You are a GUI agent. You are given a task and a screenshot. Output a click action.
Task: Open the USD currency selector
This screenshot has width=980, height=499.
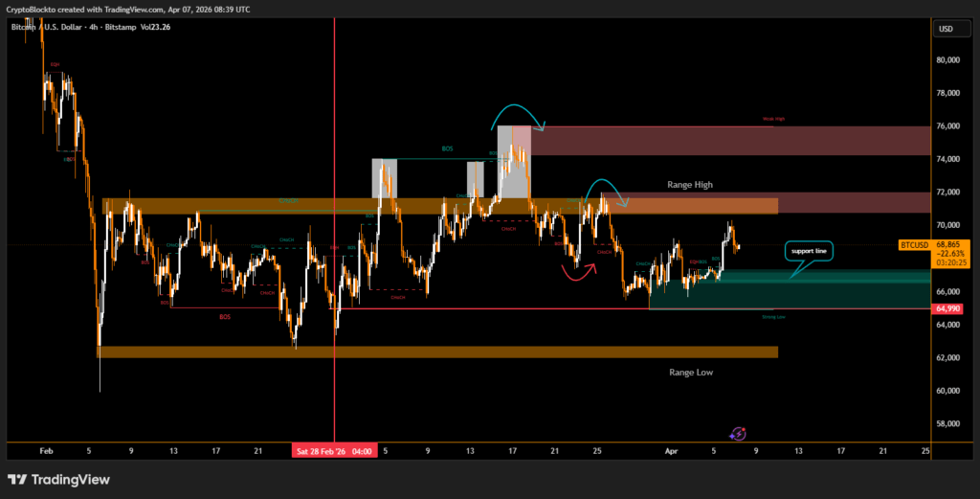click(946, 29)
